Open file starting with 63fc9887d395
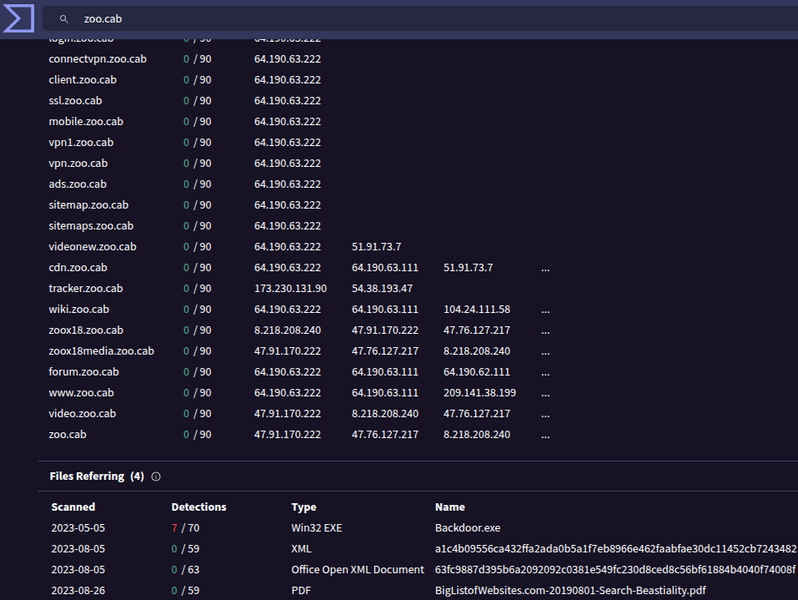Screen dimensions: 798x600 616,570
